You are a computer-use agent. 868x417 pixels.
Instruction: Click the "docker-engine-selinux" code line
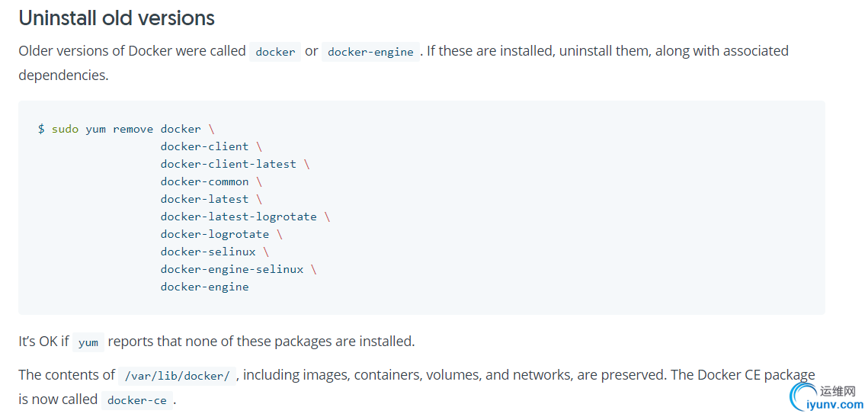click(x=239, y=270)
